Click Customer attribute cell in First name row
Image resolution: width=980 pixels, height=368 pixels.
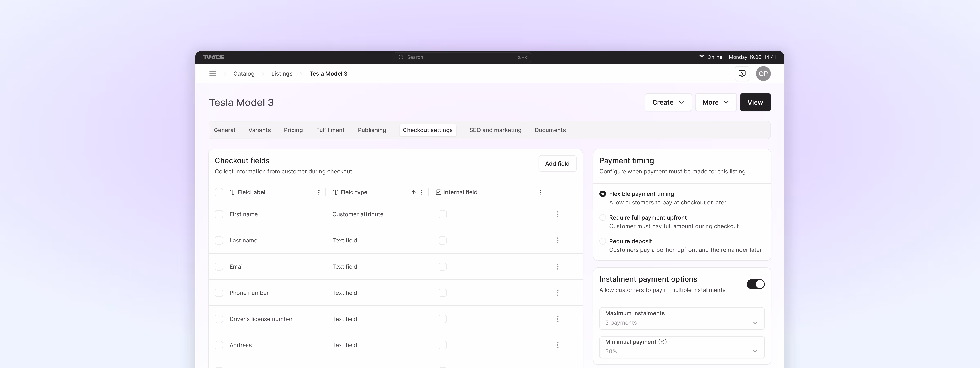pos(358,214)
